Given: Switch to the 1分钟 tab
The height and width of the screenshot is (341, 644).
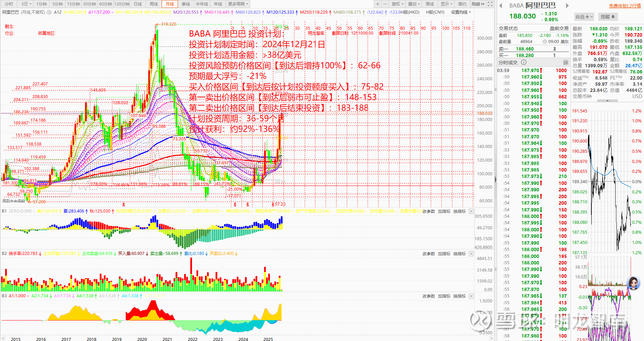Looking at the screenshot, I should pyautogui.click(x=42, y=4).
